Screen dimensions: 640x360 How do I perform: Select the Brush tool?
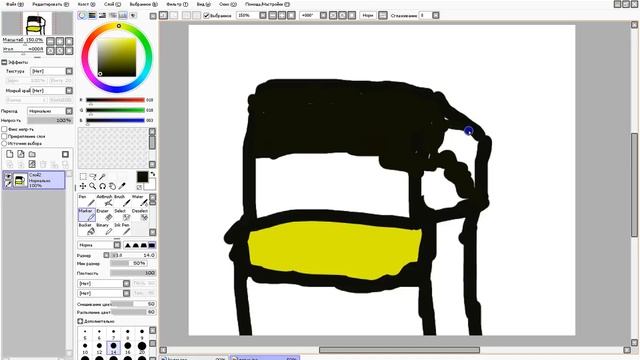tap(122, 200)
